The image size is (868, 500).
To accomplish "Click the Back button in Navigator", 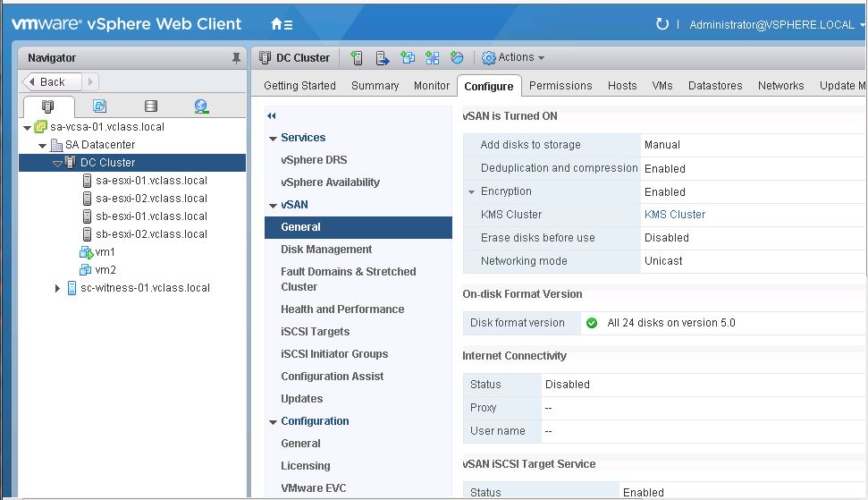I will pyautogui.click(x=52, y=82).
